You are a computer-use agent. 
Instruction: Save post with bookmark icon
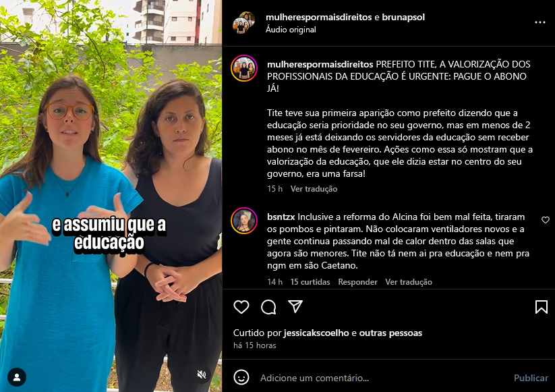[x=542, y=307]
